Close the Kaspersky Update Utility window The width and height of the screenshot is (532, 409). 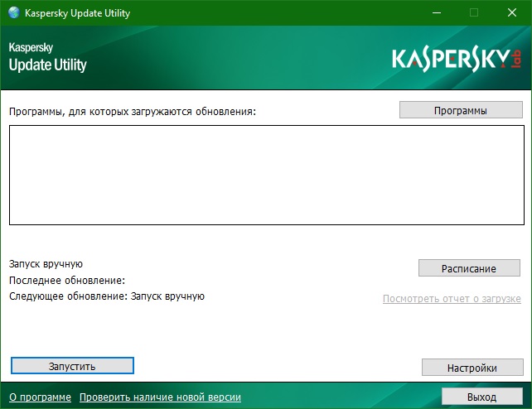pyautogui.click(x=512, y=13)
